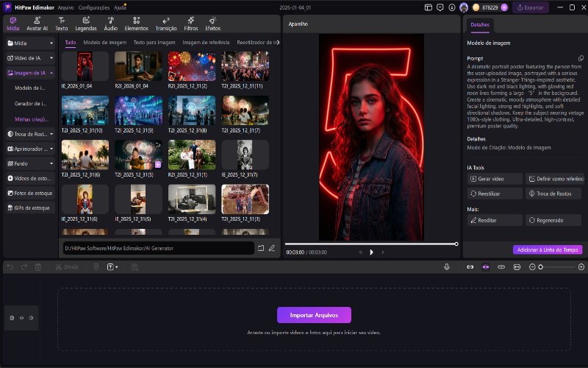Switch to the Texto para imagem tab
The width and height of the screenshot is (588, 368).
tap(154, 43)
